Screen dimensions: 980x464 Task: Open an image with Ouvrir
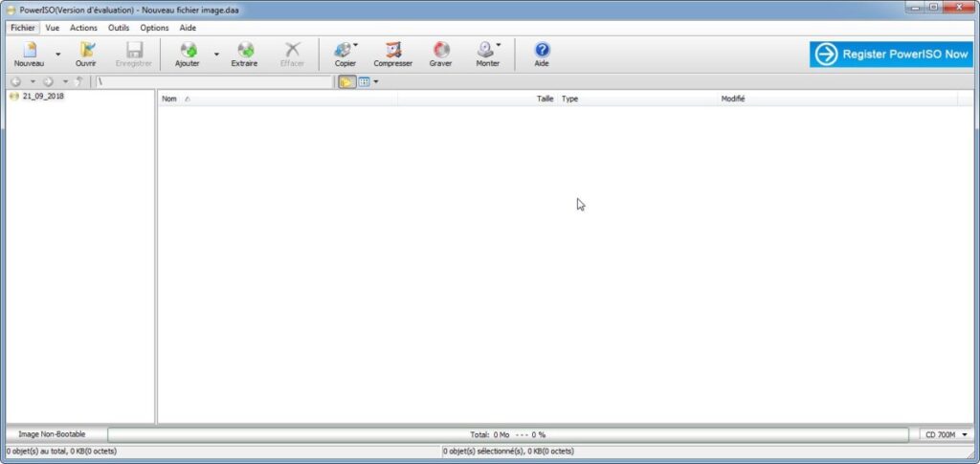coord(85,50)
